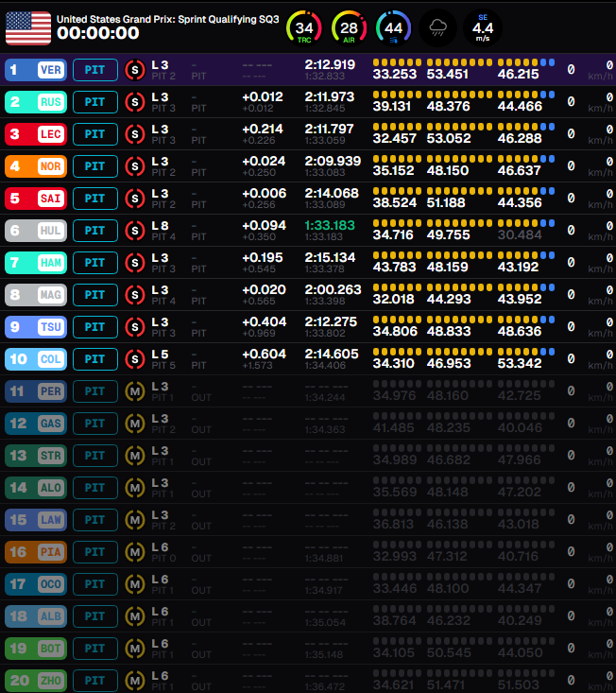Click the mini-sector dots in MAG row

464,287
